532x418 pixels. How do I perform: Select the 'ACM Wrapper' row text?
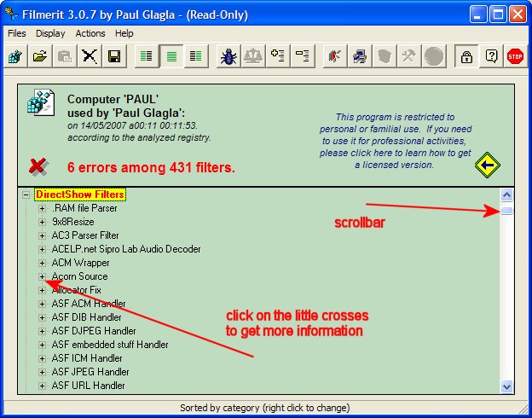tap(80, 263)
